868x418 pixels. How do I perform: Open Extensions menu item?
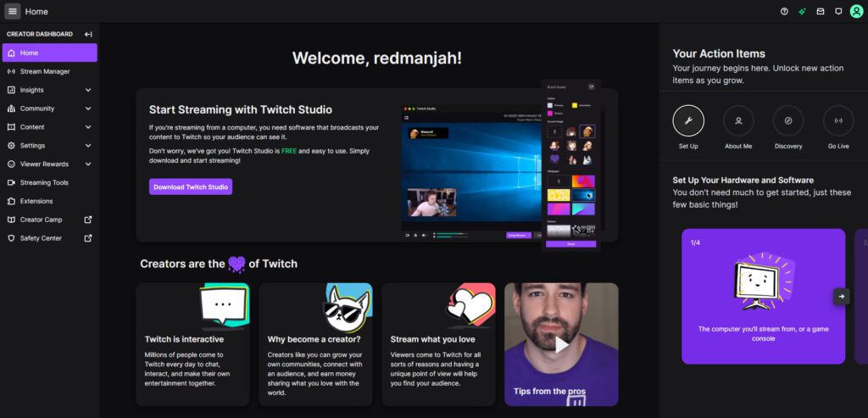(50, 201)
